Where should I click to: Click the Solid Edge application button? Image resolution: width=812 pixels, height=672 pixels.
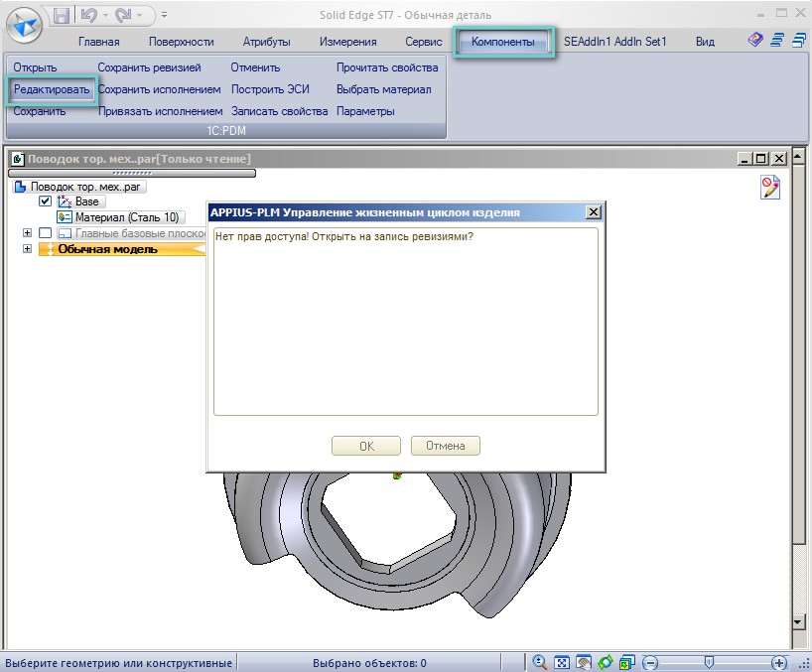click(25, 27)
